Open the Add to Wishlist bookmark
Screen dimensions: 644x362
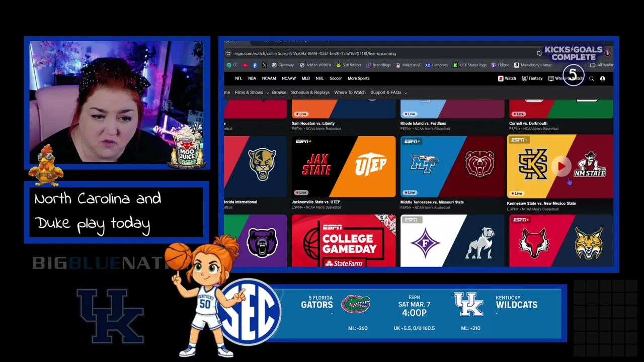coord(315,65)
